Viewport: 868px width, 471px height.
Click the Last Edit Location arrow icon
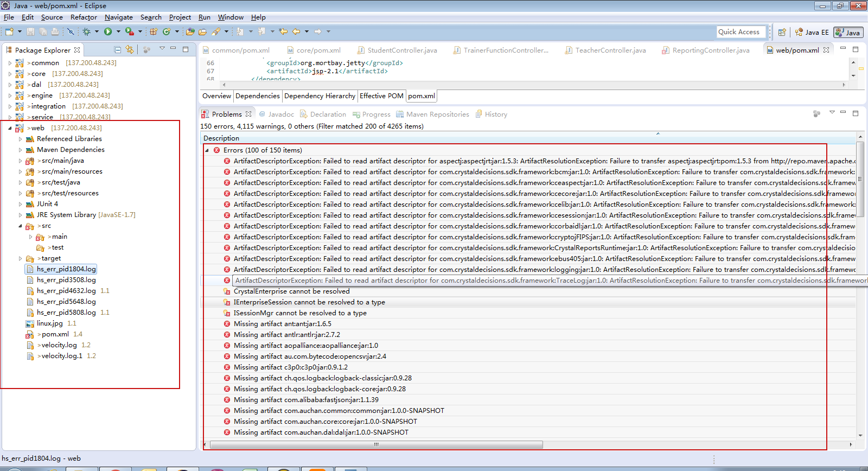coord(283,31)
